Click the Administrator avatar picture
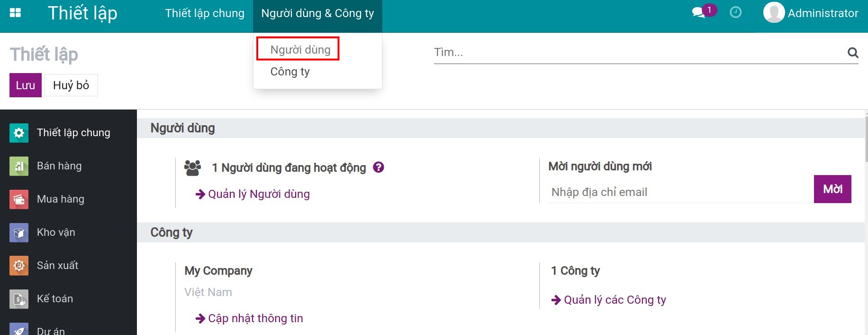868x335 pixels. [774, 13]
